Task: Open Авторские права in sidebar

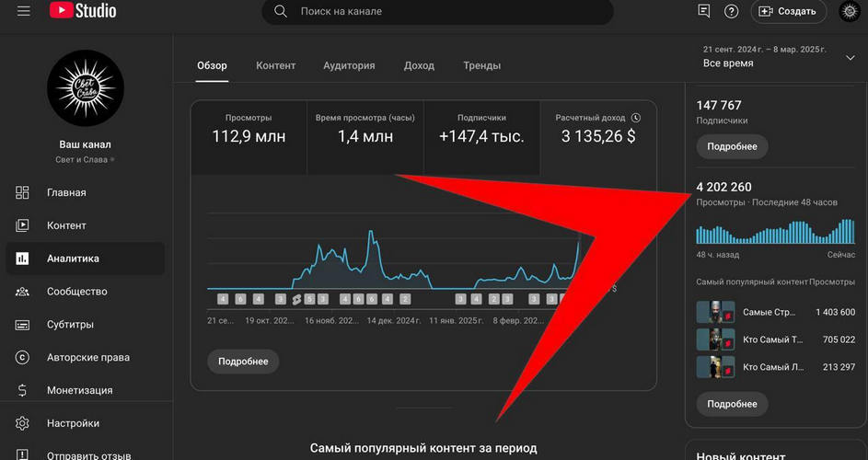Action: [87, 358]
